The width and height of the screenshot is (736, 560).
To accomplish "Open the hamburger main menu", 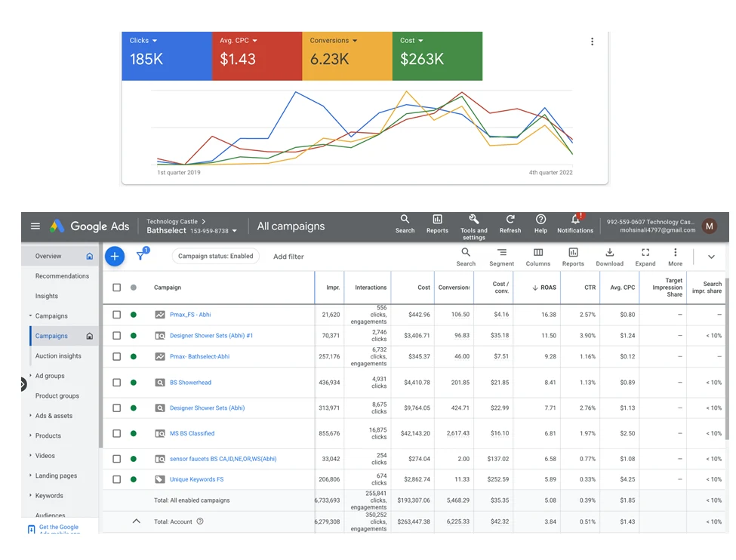I will point(35,226).
